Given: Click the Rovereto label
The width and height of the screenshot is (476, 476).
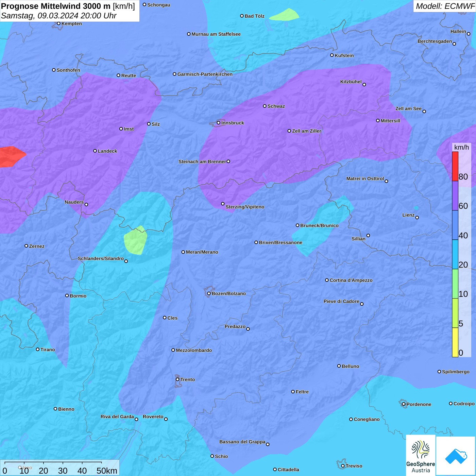Looking at the screenshot, I should pyautogui.click(x=153, y=417).
